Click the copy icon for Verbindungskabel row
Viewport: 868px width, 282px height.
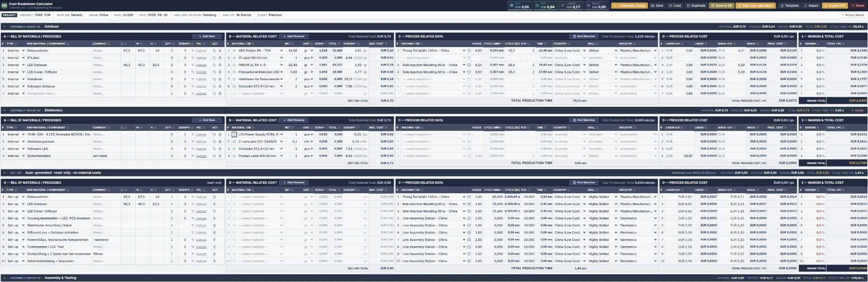click(214, 142)
